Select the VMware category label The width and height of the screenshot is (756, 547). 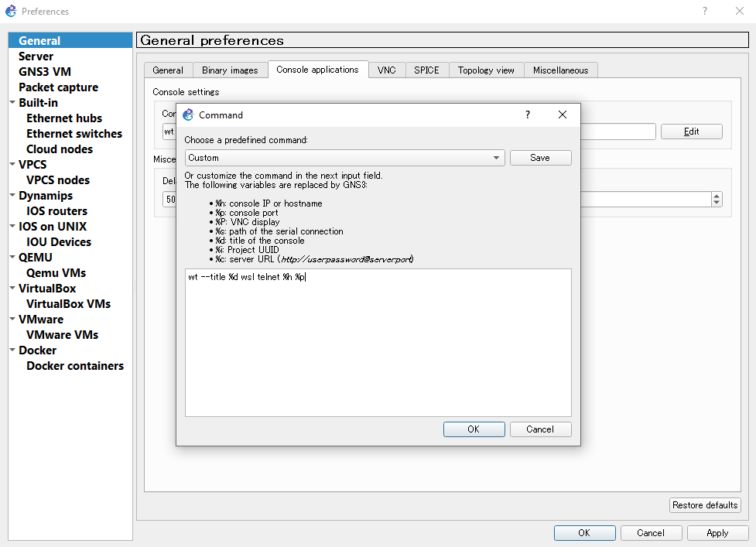41,320
